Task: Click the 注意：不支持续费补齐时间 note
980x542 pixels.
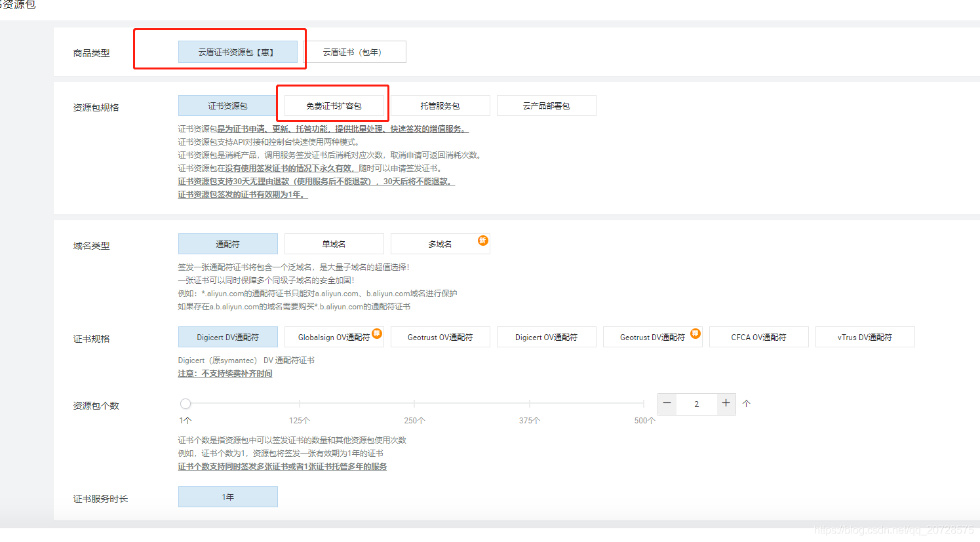Action: tap(225, 374)
